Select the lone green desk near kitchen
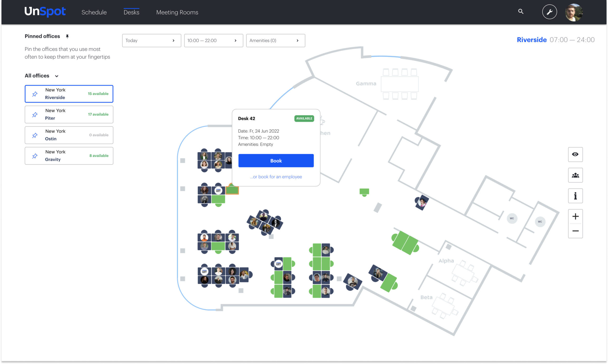The height and width of the screenshot is (364, 608). tap(364, 192)
